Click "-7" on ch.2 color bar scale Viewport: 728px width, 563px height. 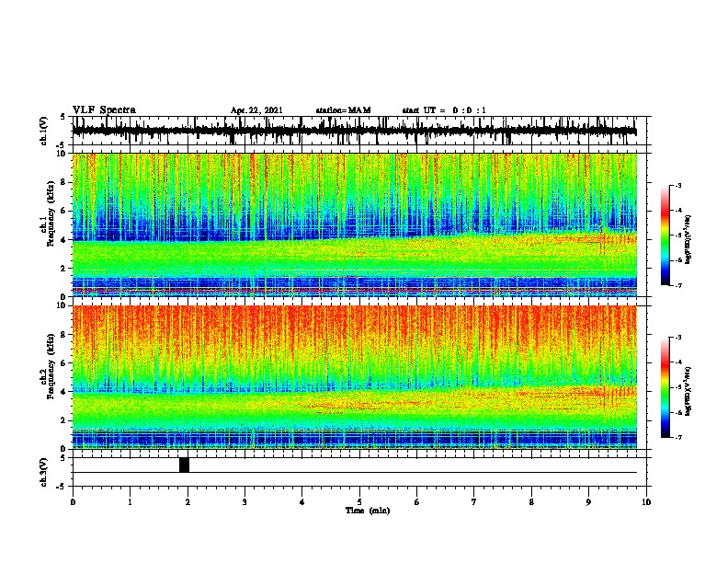678,437
